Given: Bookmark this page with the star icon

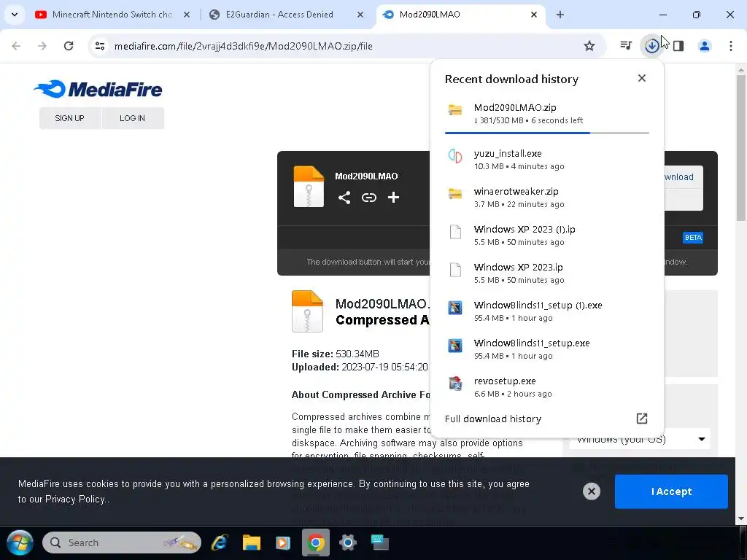Looking at the screenshot, I should point(589,46).
